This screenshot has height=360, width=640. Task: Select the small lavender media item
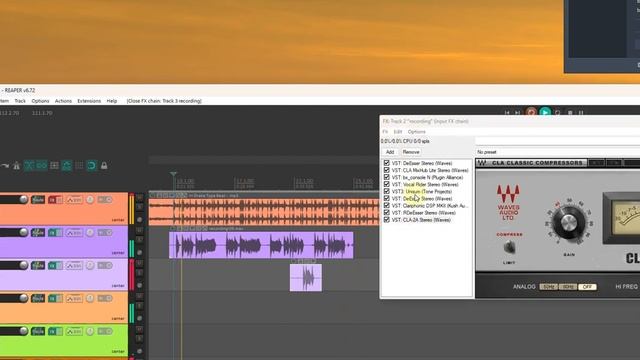click(x=306, y=278)
